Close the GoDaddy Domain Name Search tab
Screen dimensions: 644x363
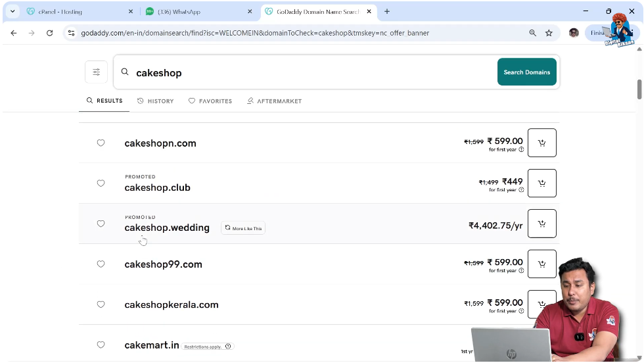click(369, 12)
